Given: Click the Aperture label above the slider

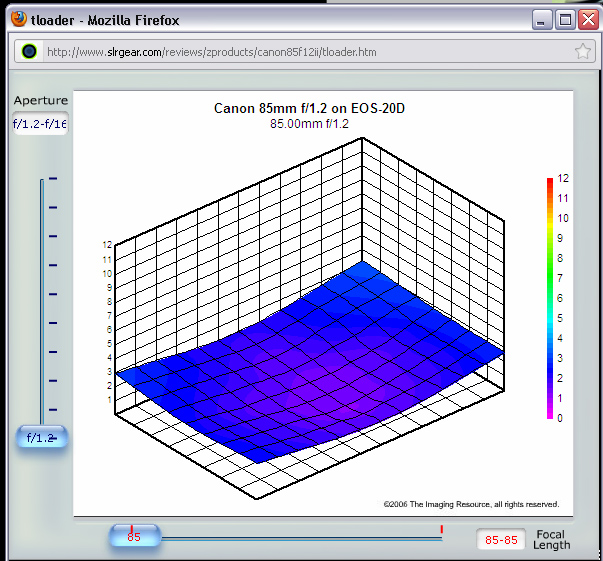Looking at the screenshot, I should click(41, 100).
